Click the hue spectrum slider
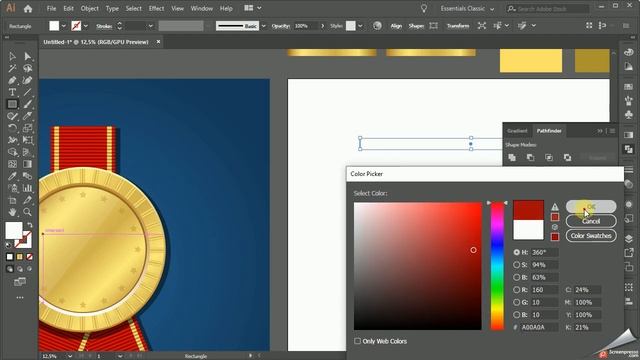 click(x=497, y=266)
